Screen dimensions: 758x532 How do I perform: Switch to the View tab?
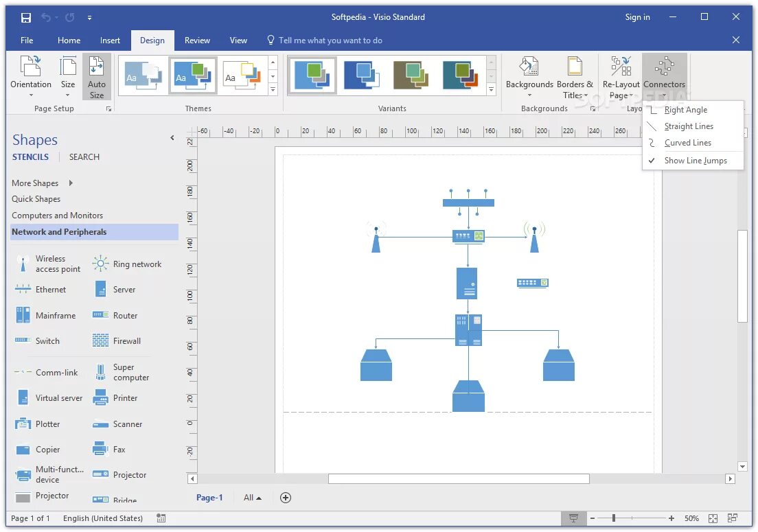coord(238,41)
